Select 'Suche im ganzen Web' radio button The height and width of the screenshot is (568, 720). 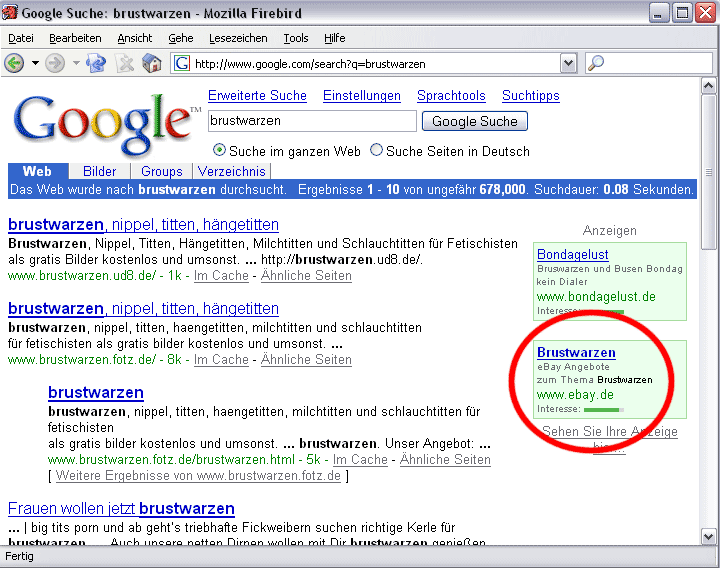pos(219,150)
